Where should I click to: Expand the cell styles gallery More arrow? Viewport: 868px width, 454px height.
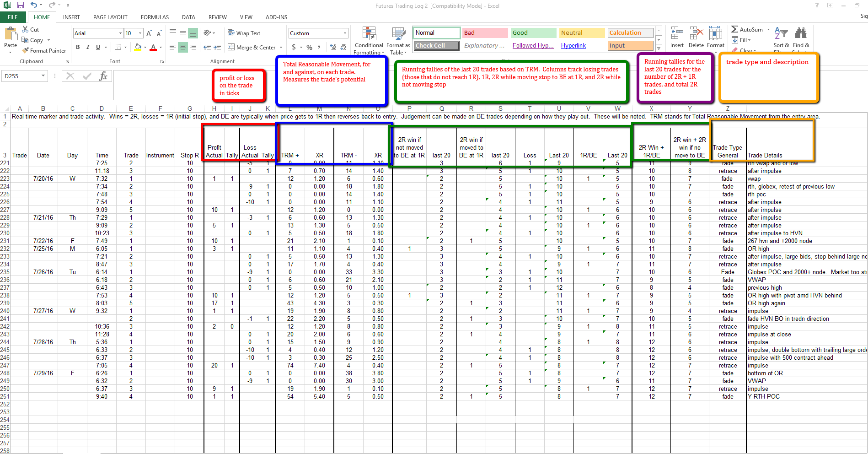click(659, 48)
